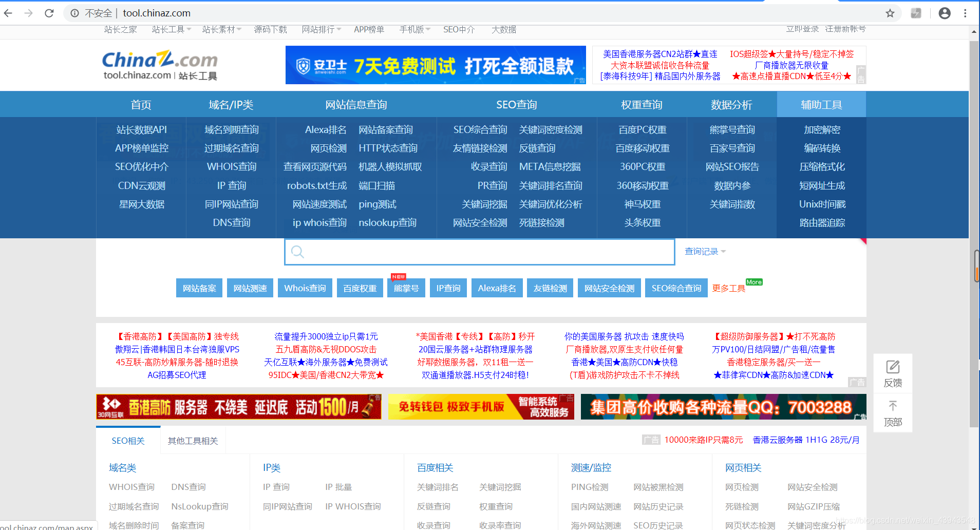Expand 手机版 top menu dropdown
Viewport: 980px width, 530px height.
coord(415,29)
